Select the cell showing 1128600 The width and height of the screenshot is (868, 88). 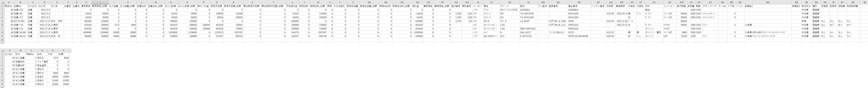[x=187, y=32]
